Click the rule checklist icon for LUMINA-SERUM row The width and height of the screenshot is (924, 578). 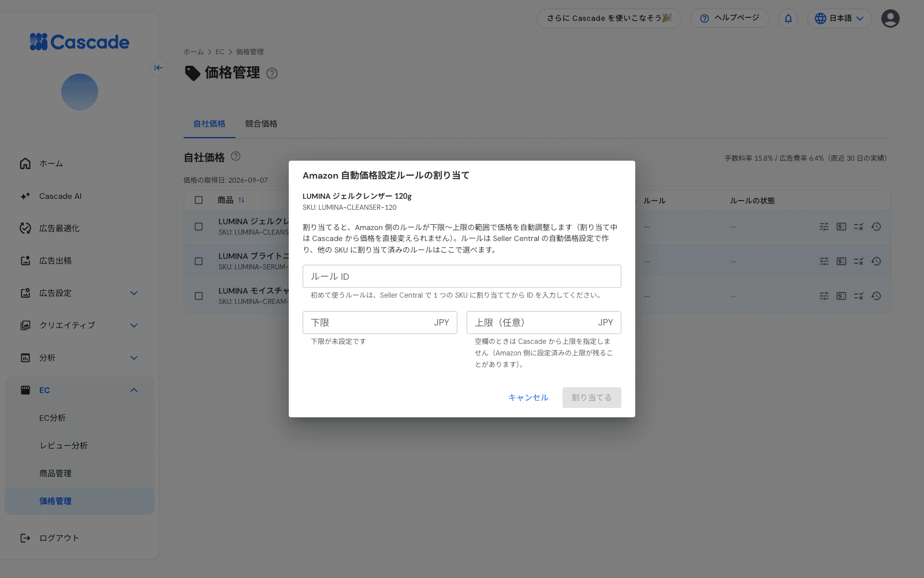tap(859, 261)
